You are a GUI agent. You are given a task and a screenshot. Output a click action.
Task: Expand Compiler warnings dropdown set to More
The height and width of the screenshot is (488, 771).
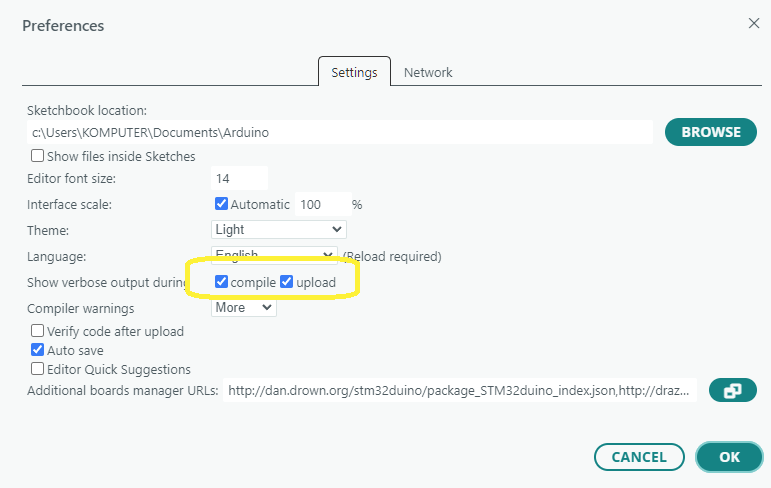coord(244,307)
